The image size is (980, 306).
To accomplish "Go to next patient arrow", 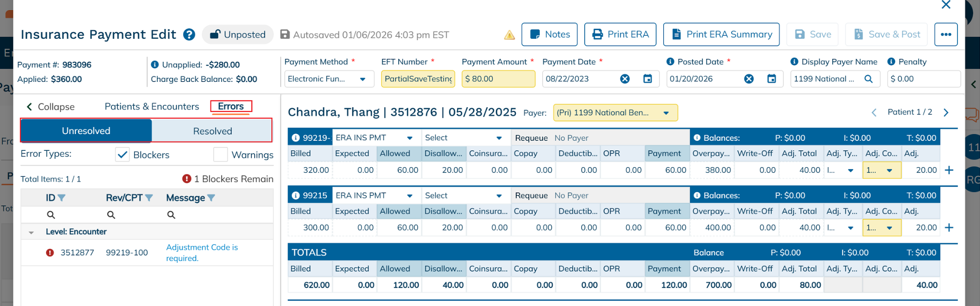I will (x=946, y=113).
